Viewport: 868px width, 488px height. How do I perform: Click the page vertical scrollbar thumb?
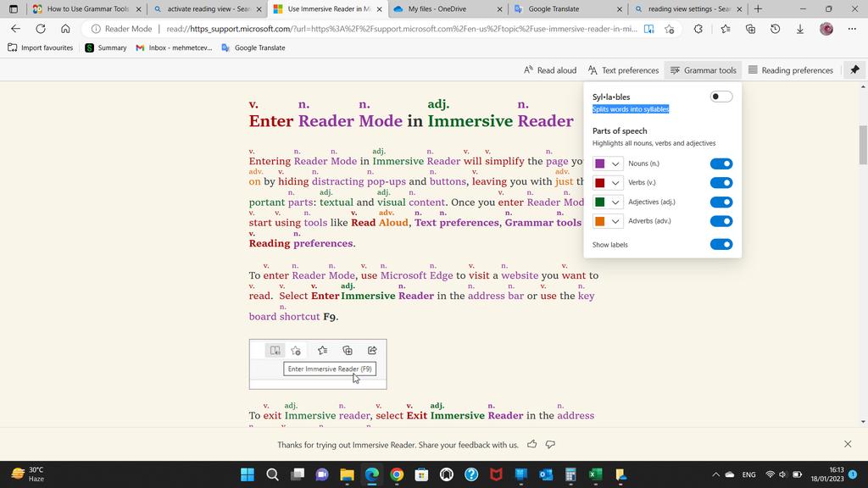pyautogui.click(x=863, y=144)
